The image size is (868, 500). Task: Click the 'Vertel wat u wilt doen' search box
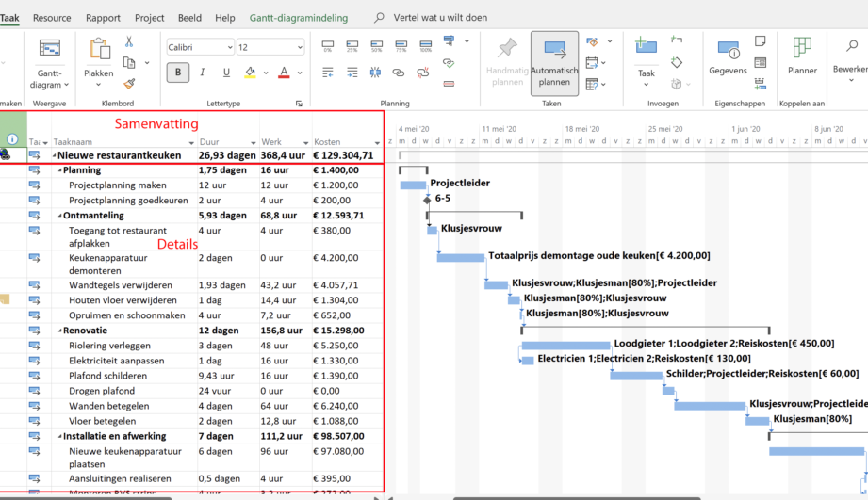tap(440, 18)
